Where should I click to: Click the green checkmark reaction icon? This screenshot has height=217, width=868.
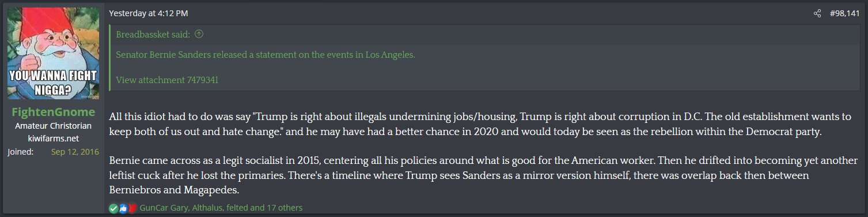click(x=113, y=208)
